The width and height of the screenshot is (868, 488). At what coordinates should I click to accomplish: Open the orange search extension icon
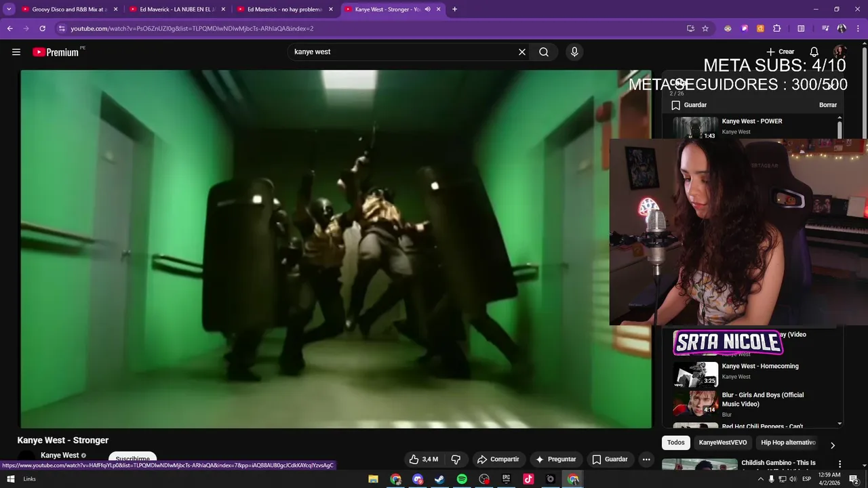point(760,28)
